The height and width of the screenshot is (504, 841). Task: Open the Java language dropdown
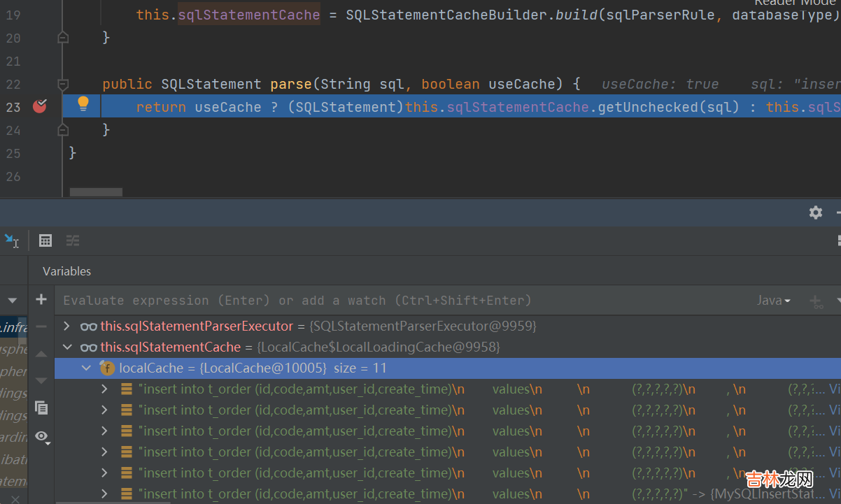773,301
